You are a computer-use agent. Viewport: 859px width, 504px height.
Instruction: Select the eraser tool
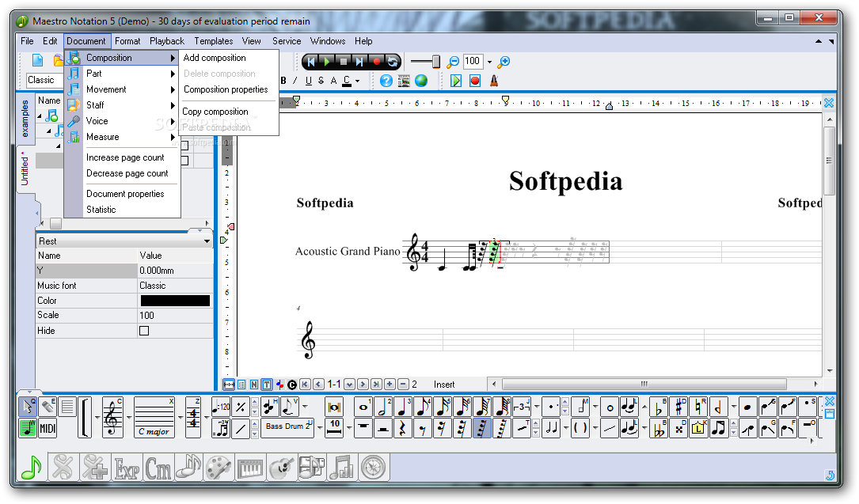coord(48,407)
